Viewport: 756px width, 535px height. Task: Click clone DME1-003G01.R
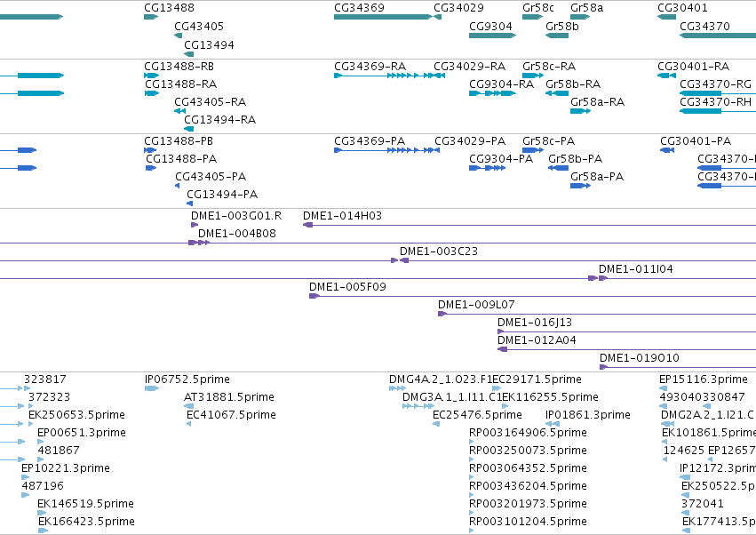click(x=236, y=216)
